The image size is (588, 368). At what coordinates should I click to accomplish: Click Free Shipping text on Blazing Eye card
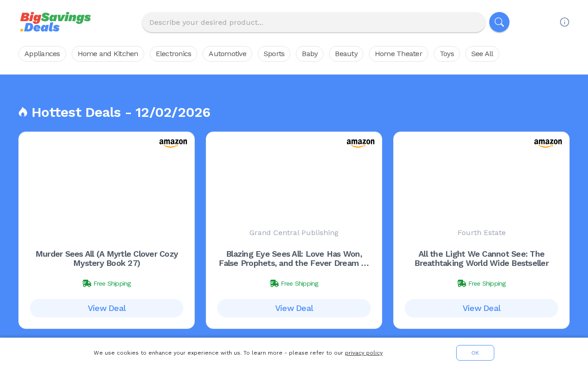tap(300, 283)
